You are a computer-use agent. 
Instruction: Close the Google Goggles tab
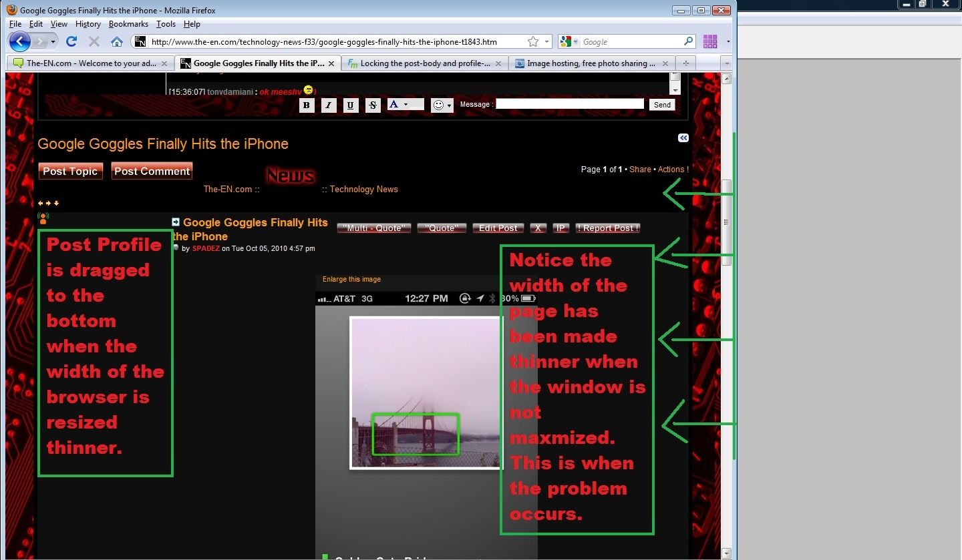(x=331, y=63)
